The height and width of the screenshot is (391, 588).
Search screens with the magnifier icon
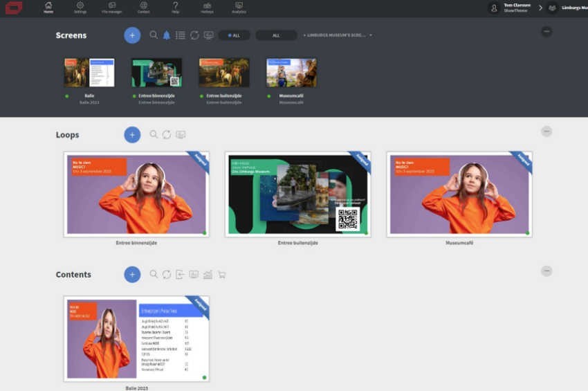pos(154,35)
